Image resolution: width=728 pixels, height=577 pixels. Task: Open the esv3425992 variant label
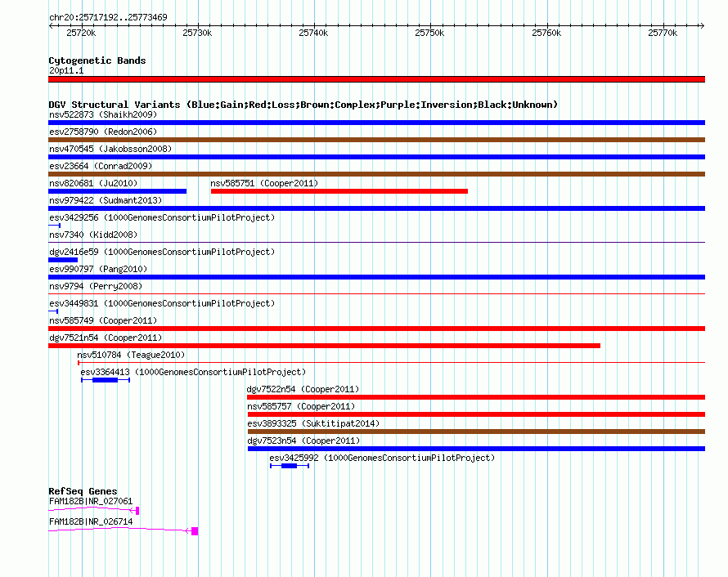[382, 458]
